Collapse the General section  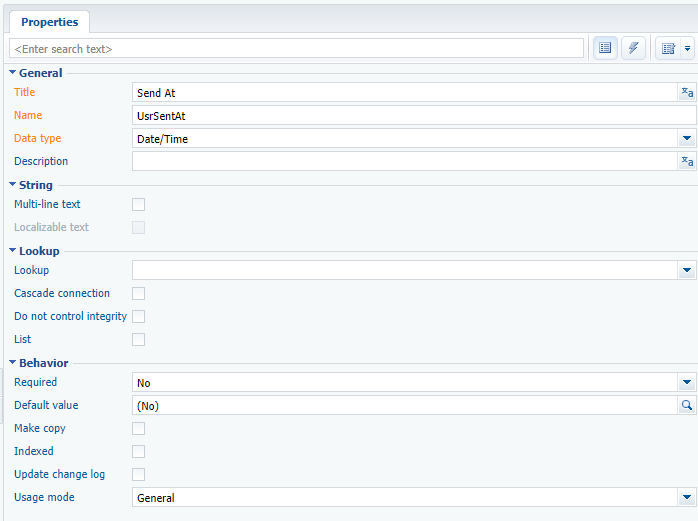point(12,72)
